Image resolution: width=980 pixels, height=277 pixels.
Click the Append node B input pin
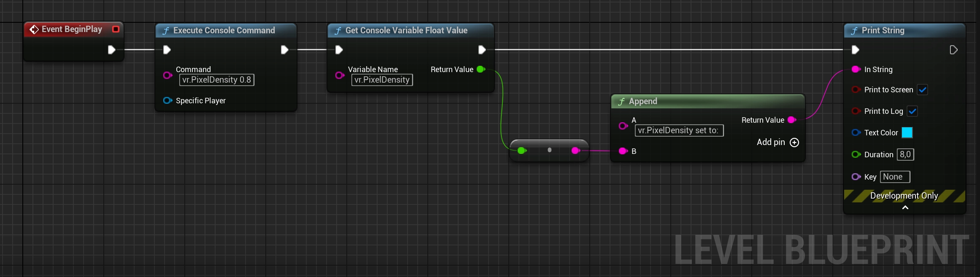[x=623, y=151]
